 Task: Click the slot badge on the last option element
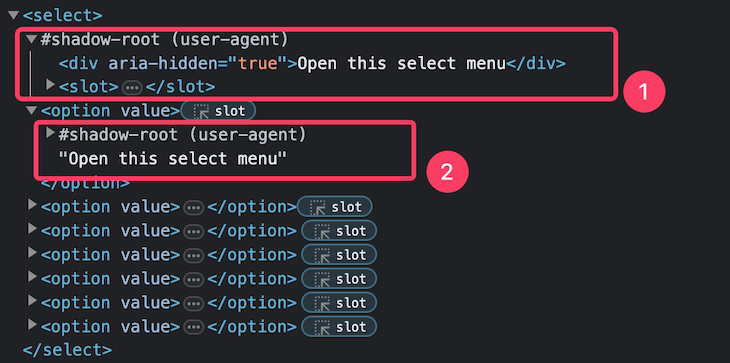pyautogui.click(x=339, y=327)
